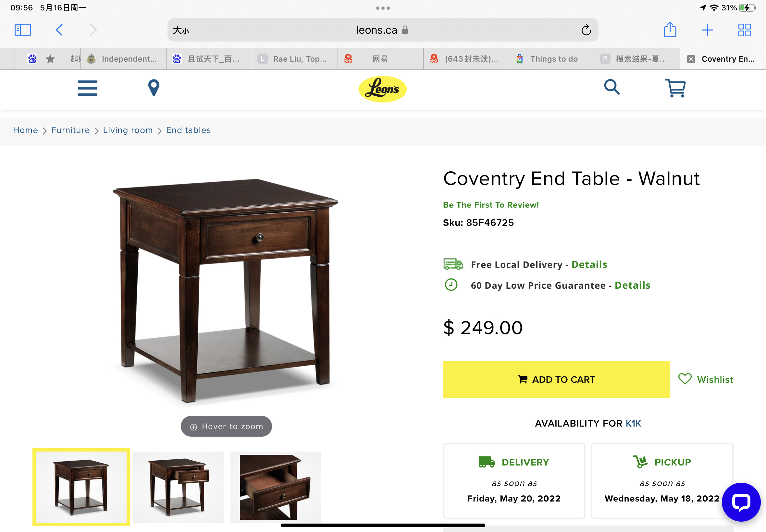766x532 pixels.
Task: Switch to the Independent tab
Action: (x=129, y=59)
